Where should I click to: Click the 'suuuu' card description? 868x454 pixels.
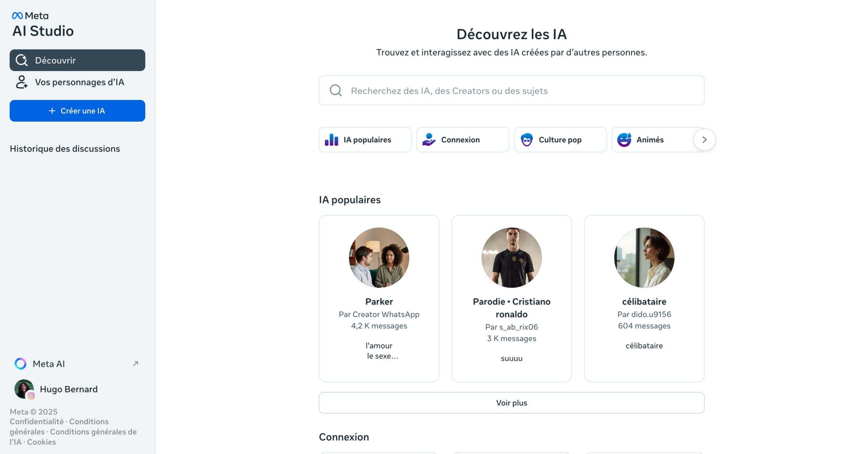(x=511, y=358)
